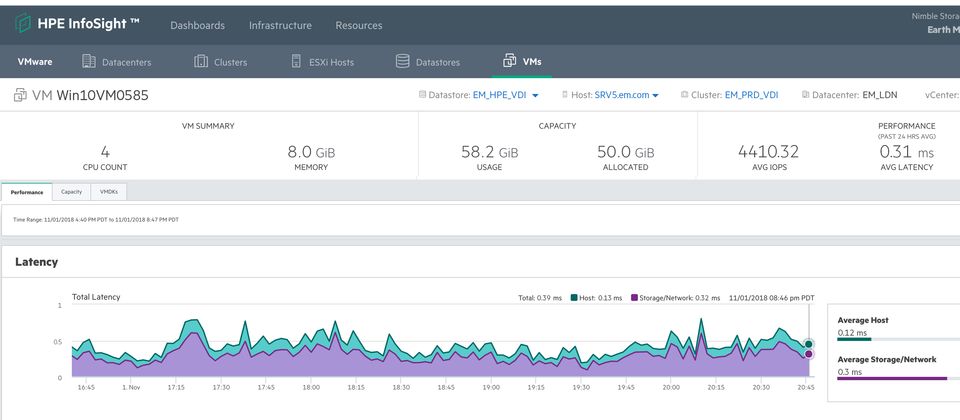The image size is (960, 420).
Task: Expand the Datastore EM_HPE_VDI dropdown arrow
Action: click(536, 96)
